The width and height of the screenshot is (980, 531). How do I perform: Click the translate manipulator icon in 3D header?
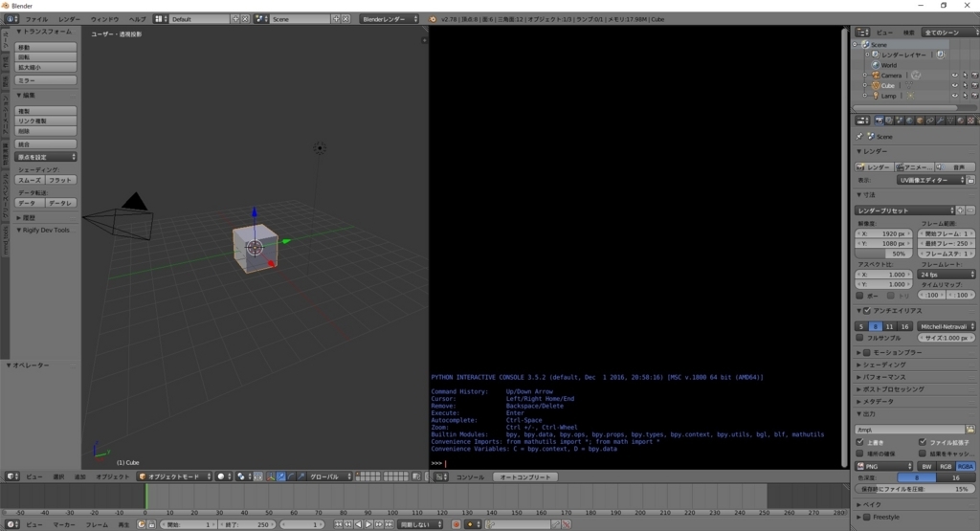coord(280,476)
